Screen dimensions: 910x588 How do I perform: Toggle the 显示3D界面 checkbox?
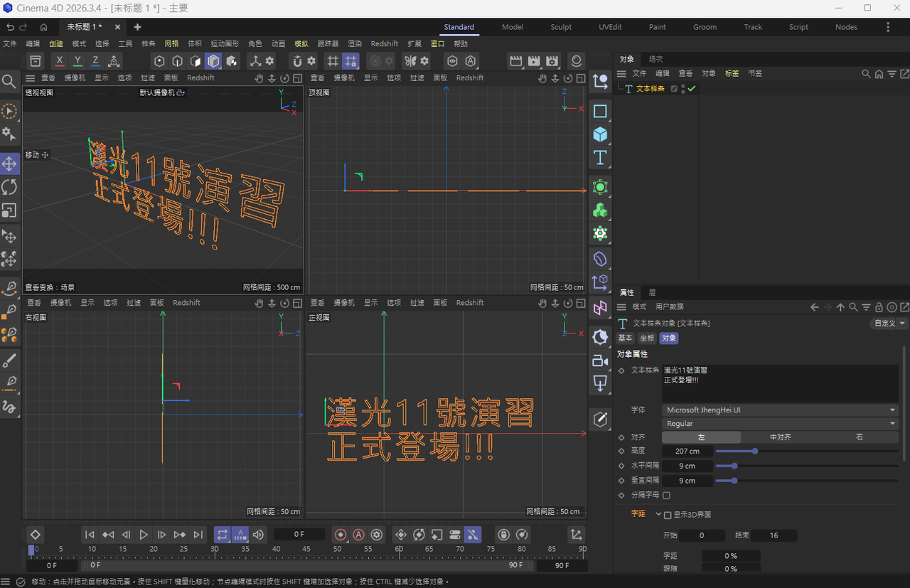668,515
